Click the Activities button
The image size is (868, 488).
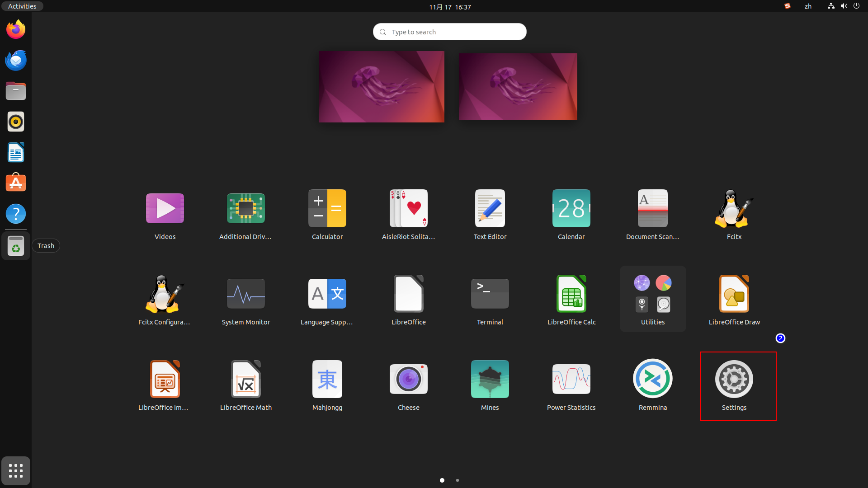[22, 6]
